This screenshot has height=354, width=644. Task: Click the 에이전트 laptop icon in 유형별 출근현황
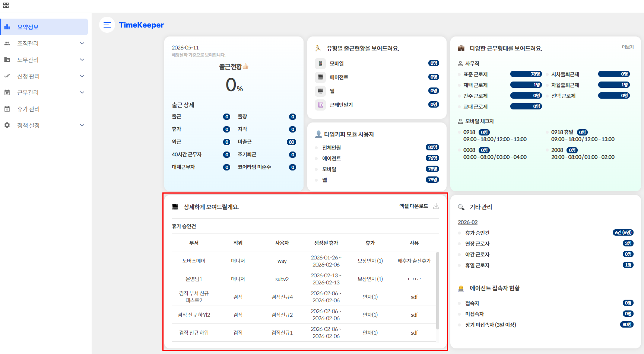coord(320,77)
